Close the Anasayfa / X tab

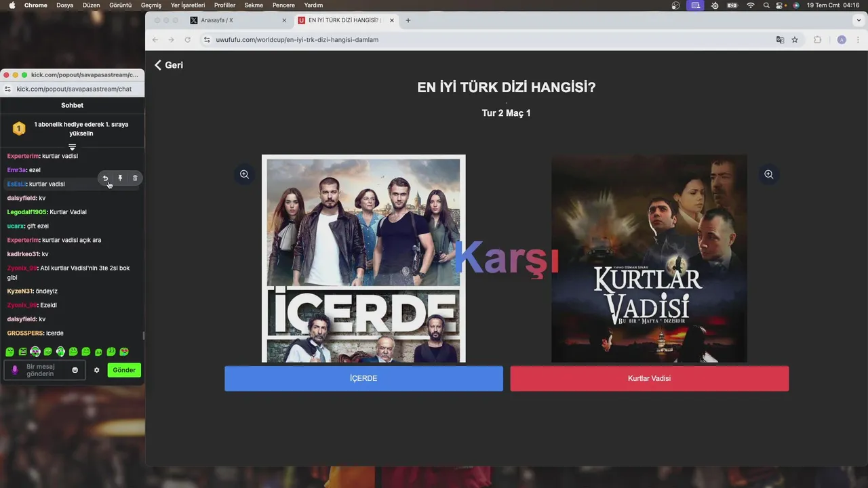284,20
